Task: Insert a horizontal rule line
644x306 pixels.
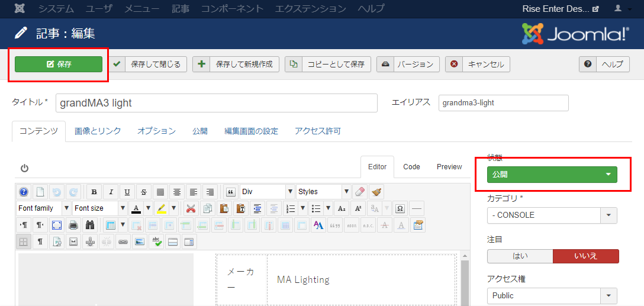Action: [x=417, y=208]
